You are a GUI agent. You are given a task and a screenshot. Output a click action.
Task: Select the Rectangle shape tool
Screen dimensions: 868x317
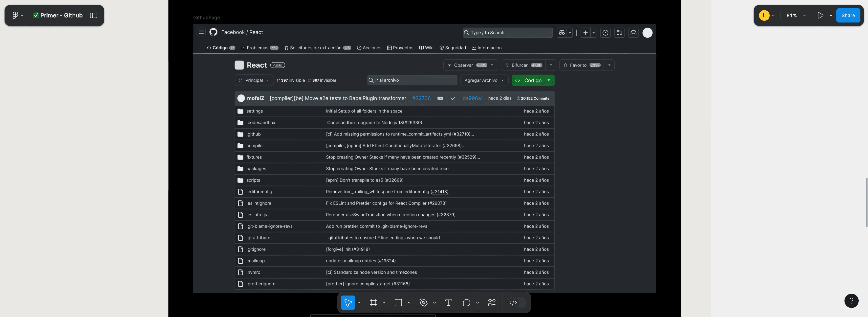(398, 303)
